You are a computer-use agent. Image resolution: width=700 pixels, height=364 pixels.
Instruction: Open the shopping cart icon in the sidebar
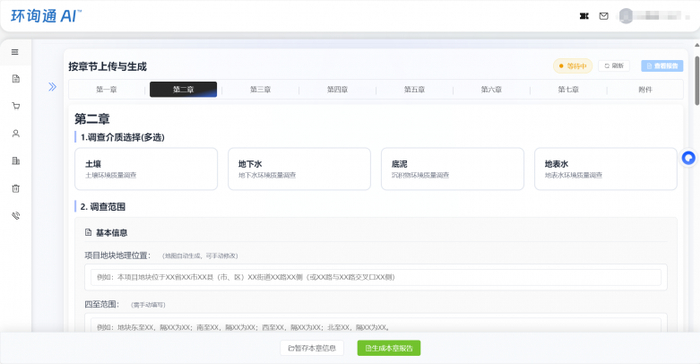pos(16,106)
